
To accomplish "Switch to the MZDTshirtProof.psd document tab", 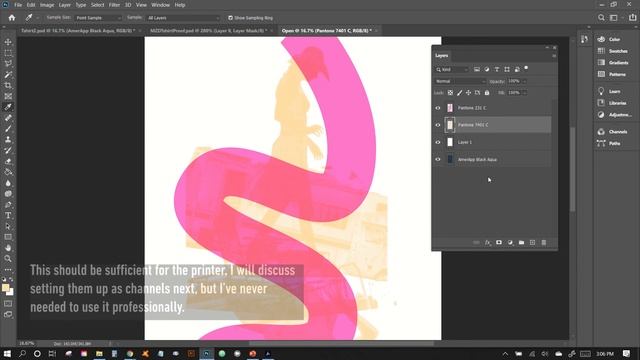I will point(208,31).
